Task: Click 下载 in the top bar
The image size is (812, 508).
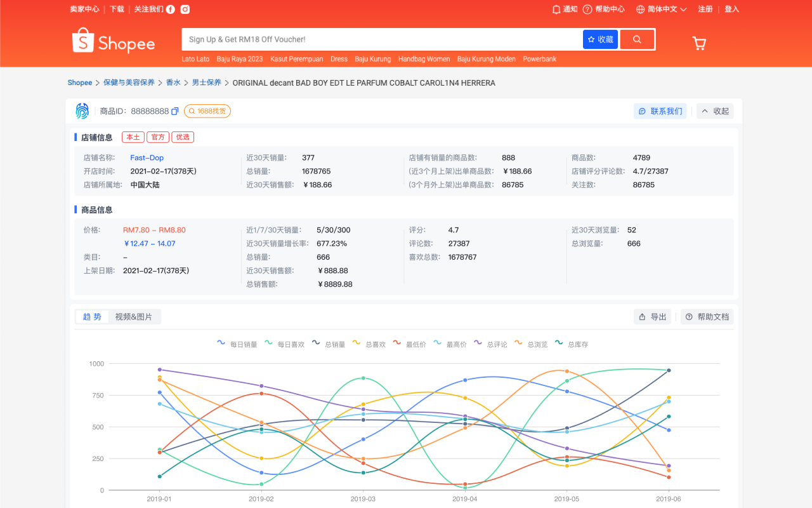Action: pyautogui.click(x=117, y=10)
